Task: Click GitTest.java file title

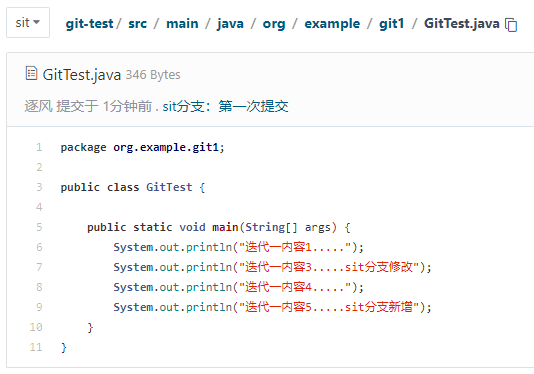Action: [82, 75]
